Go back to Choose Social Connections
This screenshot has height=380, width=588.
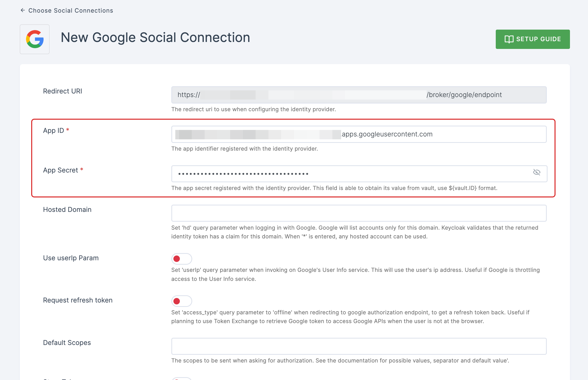tap(67, 11)
